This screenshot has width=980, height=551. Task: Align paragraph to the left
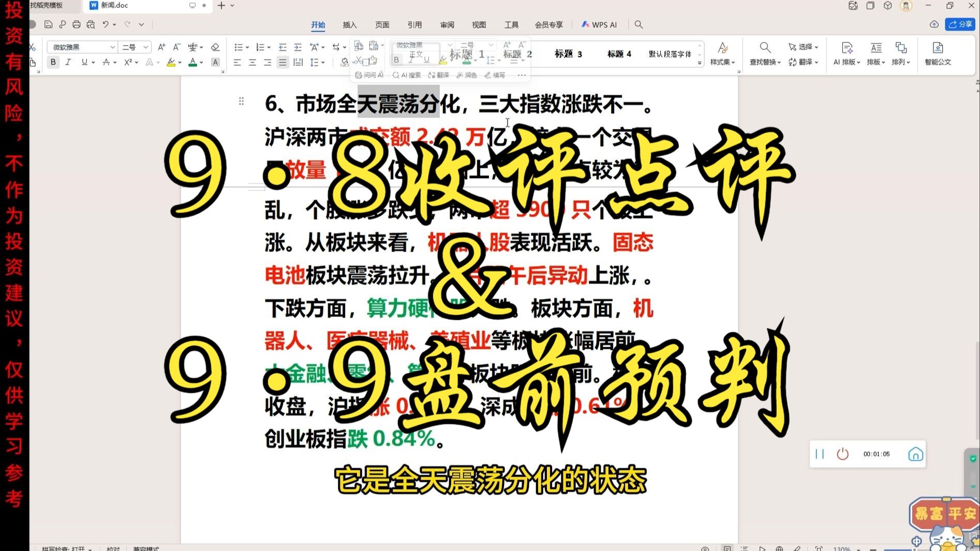tap(237, 62)
